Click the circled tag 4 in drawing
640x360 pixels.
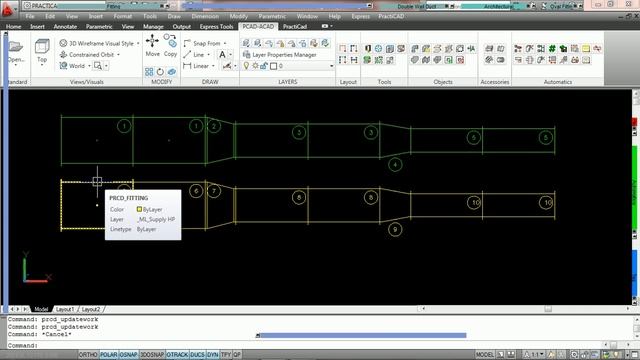(x=395, y=165)
